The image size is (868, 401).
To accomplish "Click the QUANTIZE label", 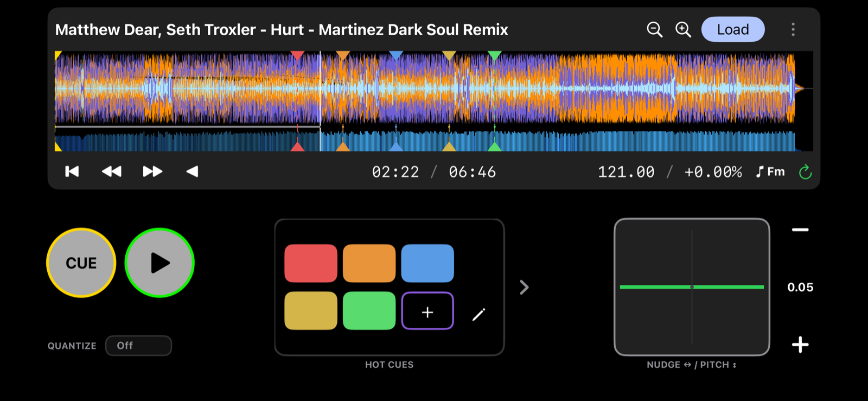I will (x=72, y=346).
